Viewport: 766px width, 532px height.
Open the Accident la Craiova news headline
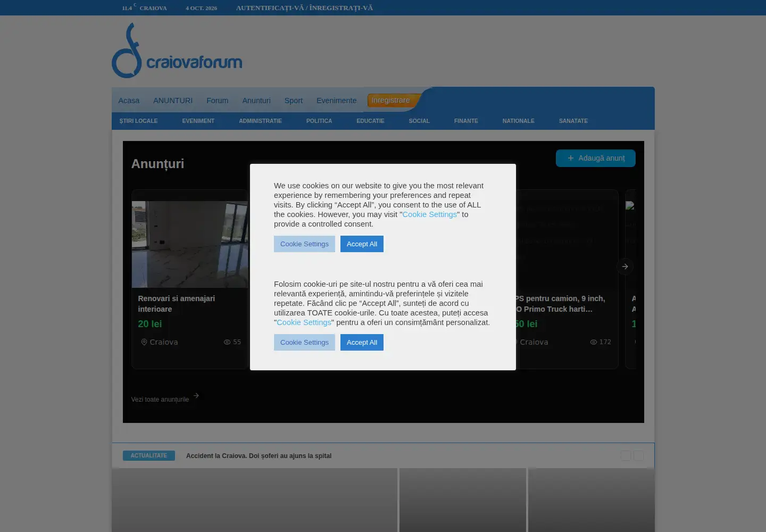pyautogui.click(x=259, y=456)
